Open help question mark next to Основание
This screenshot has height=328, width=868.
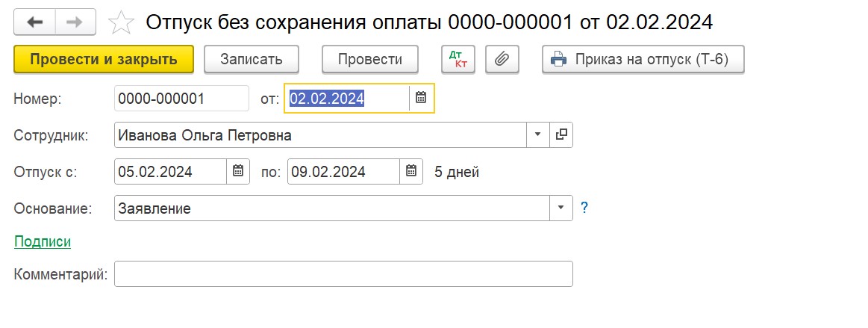coord(584,208)
